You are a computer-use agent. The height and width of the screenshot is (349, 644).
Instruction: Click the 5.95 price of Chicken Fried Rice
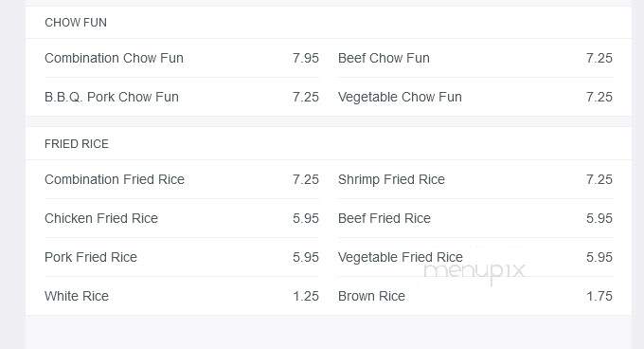click(306, 218)
